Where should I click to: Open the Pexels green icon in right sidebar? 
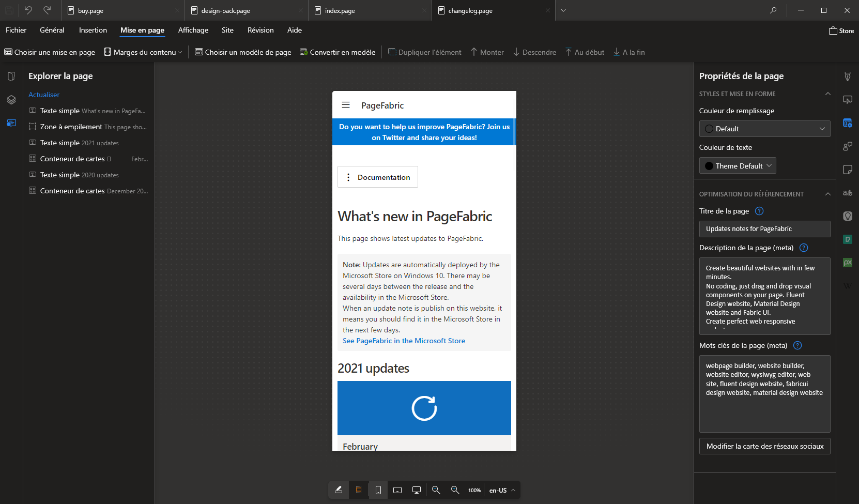pos(848,239)
